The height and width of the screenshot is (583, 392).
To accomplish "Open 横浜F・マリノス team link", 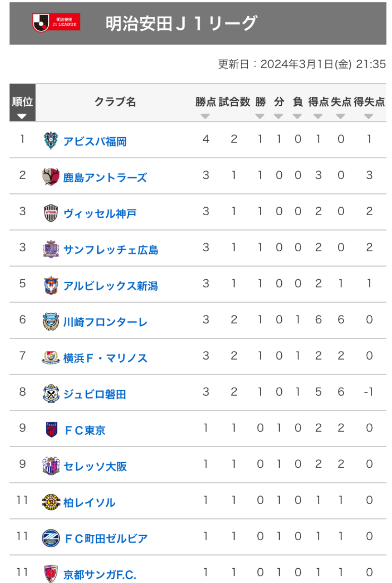I will (105, 358).
